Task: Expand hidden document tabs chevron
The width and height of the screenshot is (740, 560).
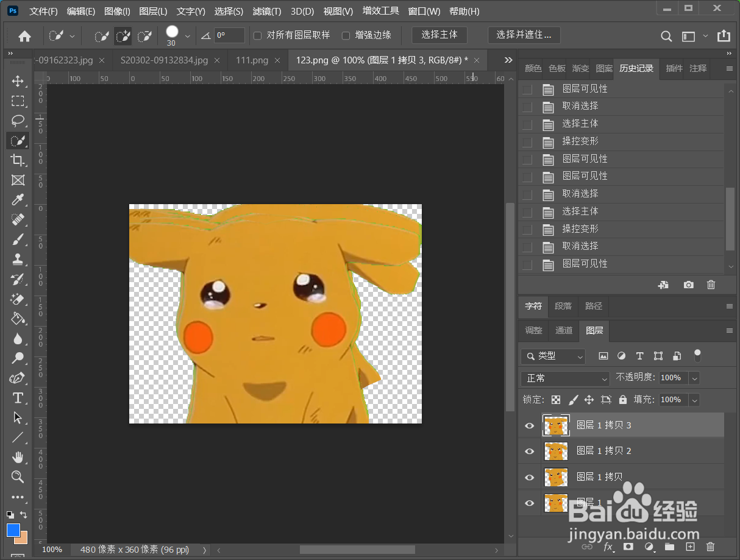Action: (508, 60)
